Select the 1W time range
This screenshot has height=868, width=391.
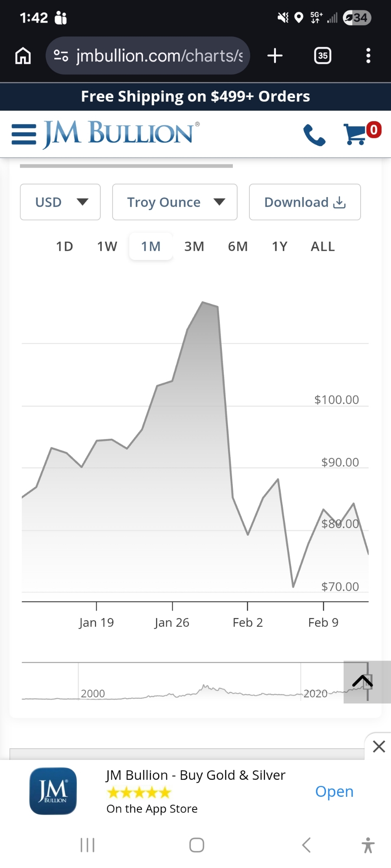107,247
